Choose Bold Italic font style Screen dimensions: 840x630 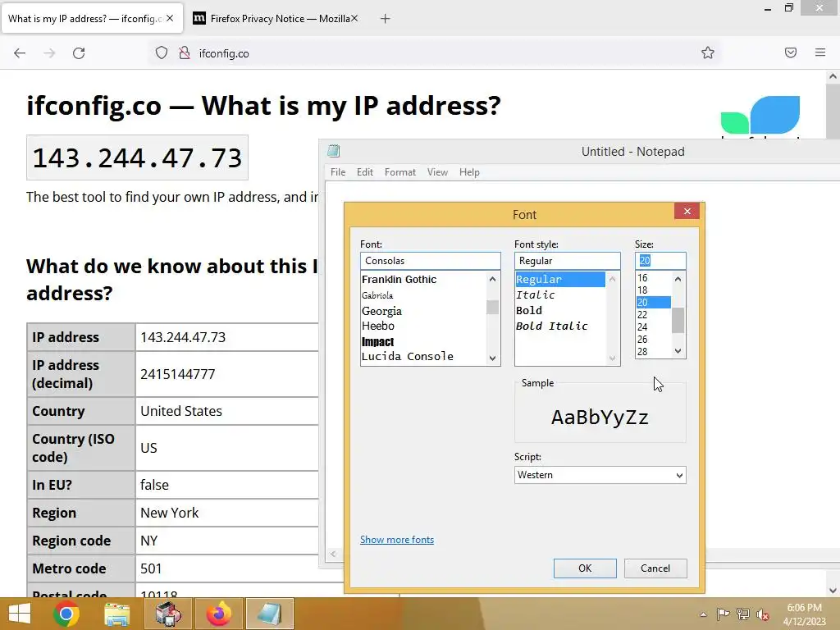(551, 326)
